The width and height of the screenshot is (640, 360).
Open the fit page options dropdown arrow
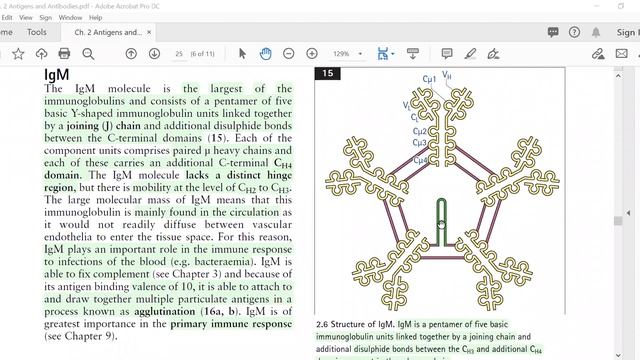[393, 54]
